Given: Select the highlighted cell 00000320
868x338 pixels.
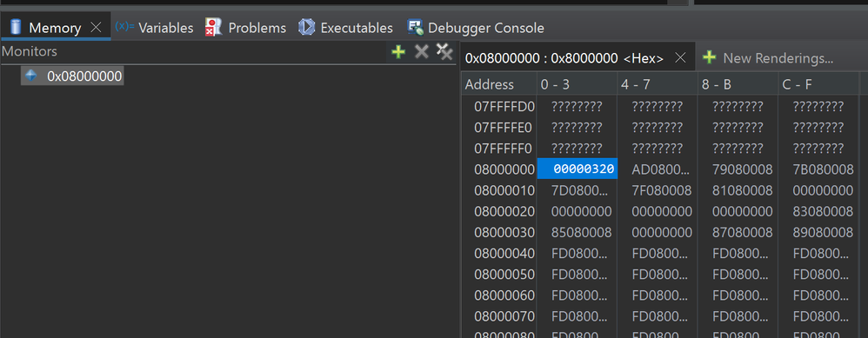Looking at the screenshot, I should tap(578, 169).
